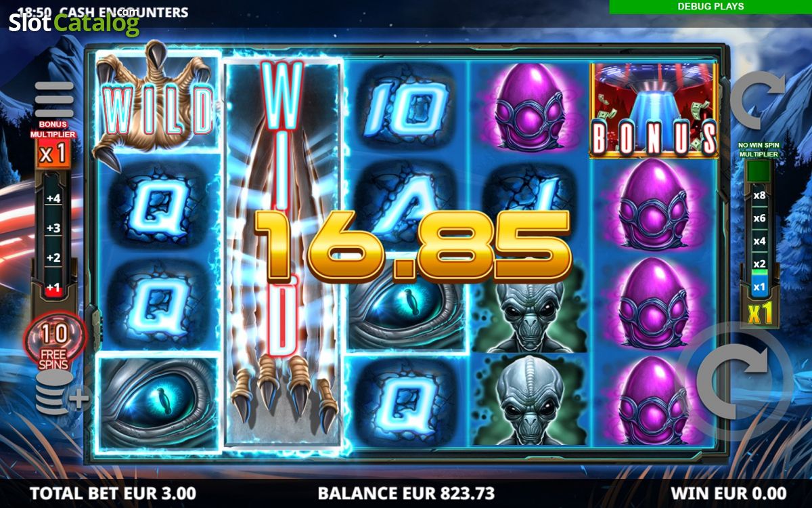Select the +4 bonus multiplier step
The width and height of the screenshot is (812, 508).
point(53,198)
